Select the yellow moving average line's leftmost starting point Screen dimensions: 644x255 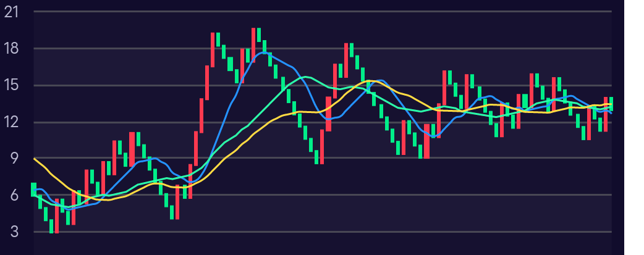[34, 159]
